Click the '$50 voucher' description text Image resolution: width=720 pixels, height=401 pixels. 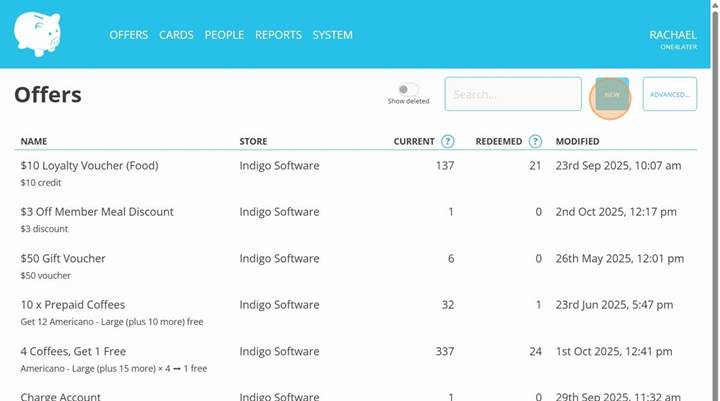coord(45,276)
